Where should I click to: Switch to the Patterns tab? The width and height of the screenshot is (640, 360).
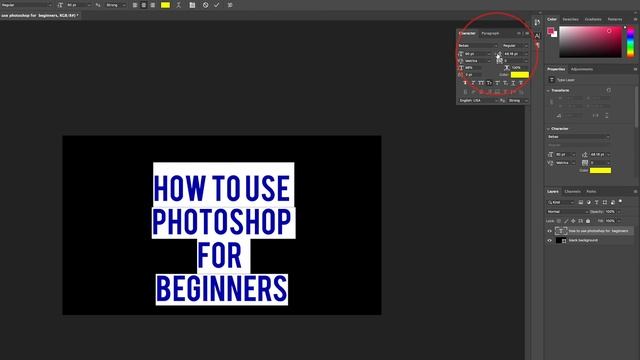pyautogui.click(x=615, y=19)
